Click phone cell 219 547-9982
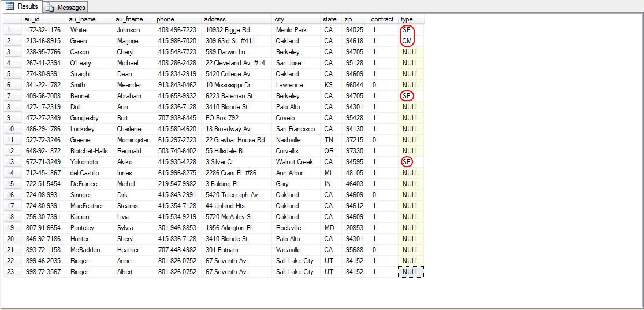Screen dimensions: 644x310 [177, 184]
